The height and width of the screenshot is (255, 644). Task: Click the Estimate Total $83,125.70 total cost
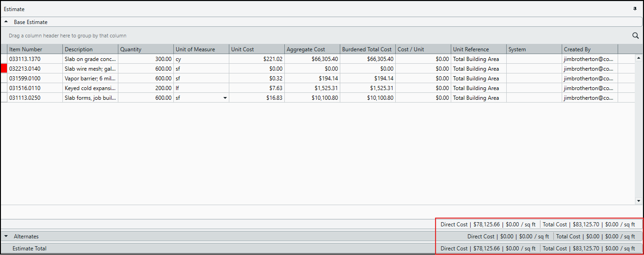(x=585, y=249)
